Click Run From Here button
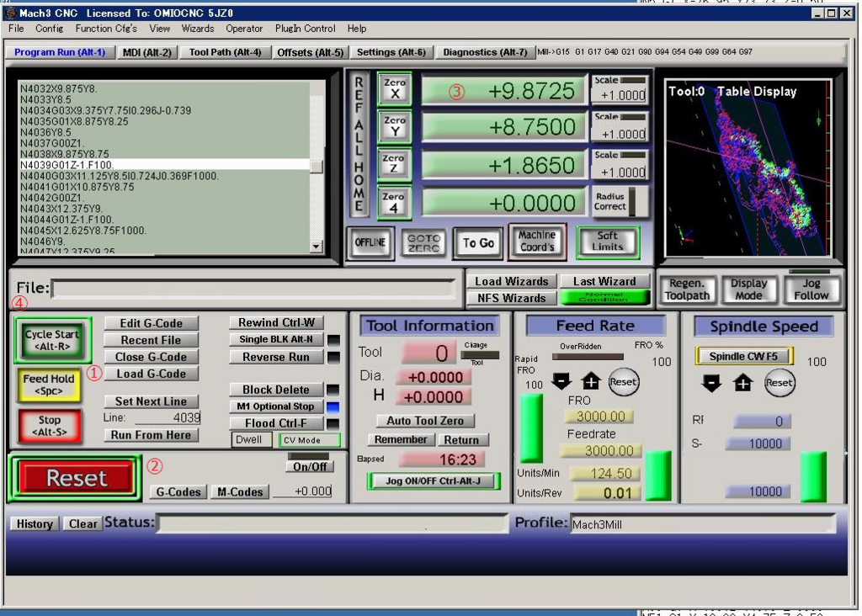Screen dimensions: 862x616 (x=152, y=435)
